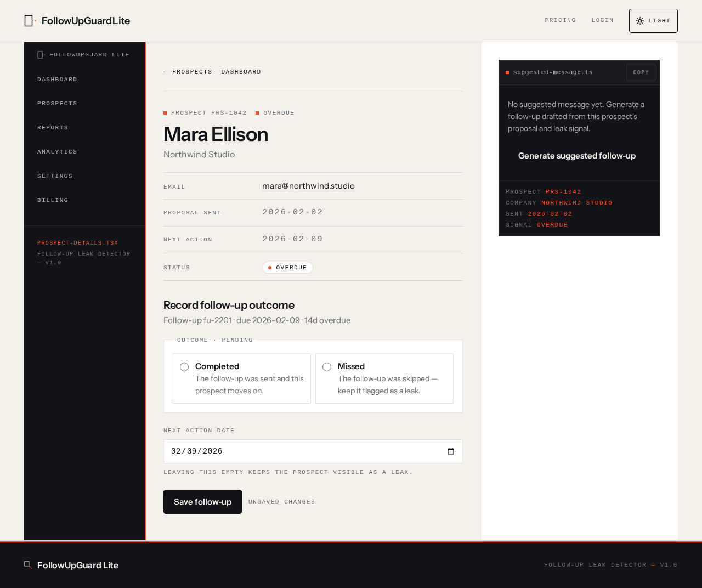
Task: Open Dashboard in the sidebar
Action: pyautogui.click(x=58, y=80)
